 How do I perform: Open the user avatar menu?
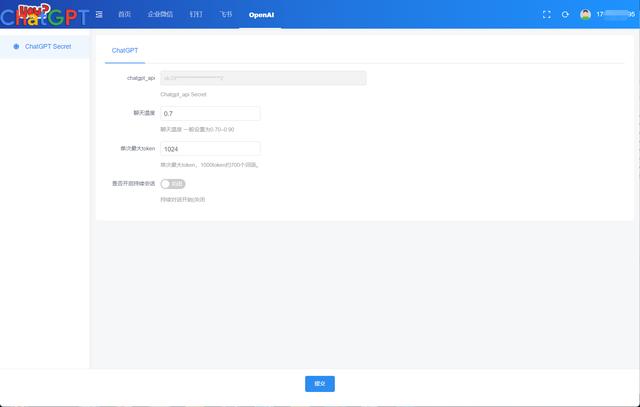point(585,14)
